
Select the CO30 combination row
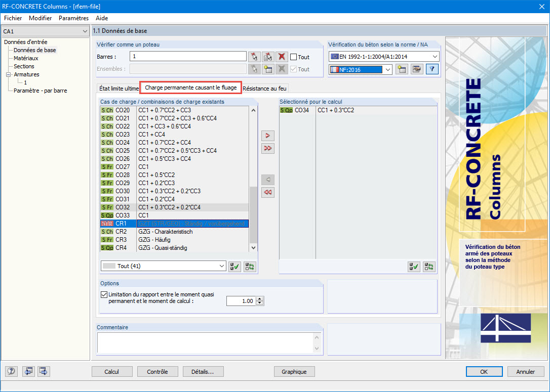(174, 191)
